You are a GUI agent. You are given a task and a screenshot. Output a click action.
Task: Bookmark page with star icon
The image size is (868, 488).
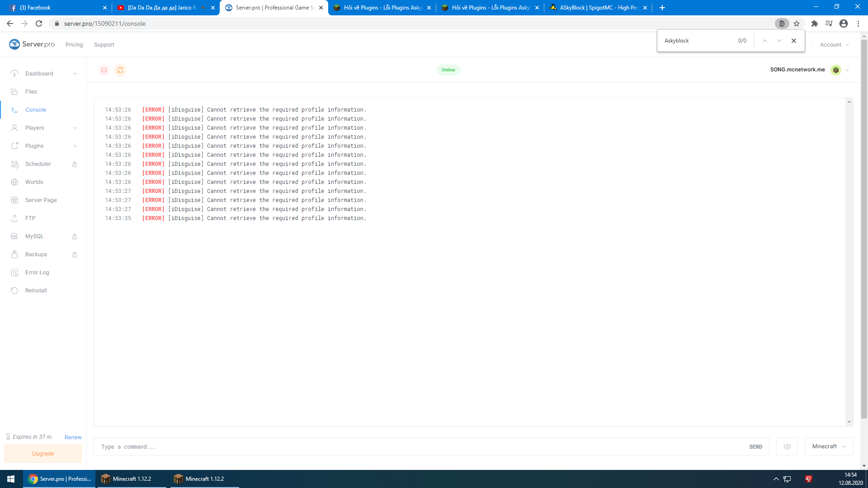(x=797, y=23)
